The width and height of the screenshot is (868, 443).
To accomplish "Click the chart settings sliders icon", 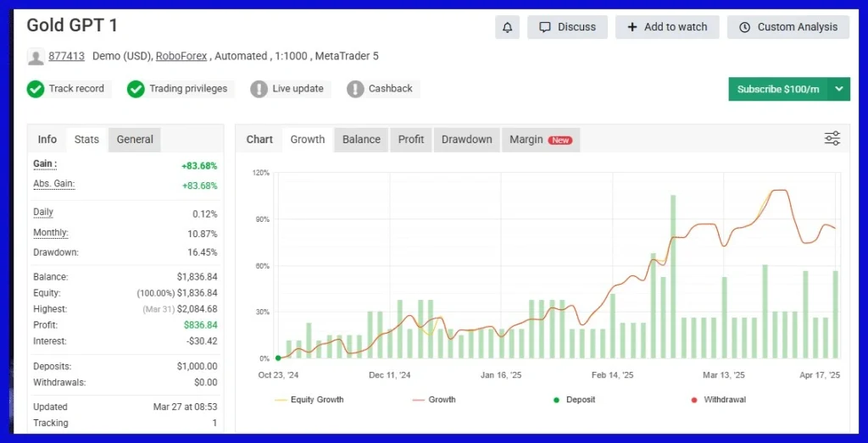I will click(832, 139).
